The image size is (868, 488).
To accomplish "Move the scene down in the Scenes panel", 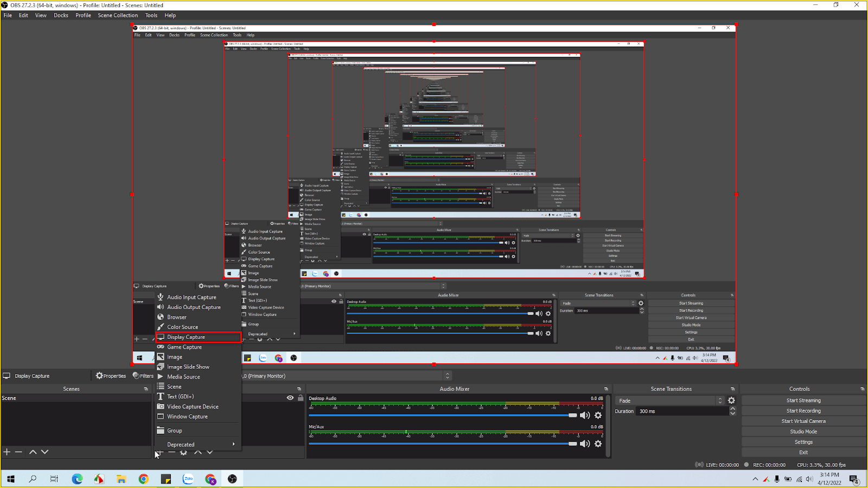I will (x=45, y=452).
